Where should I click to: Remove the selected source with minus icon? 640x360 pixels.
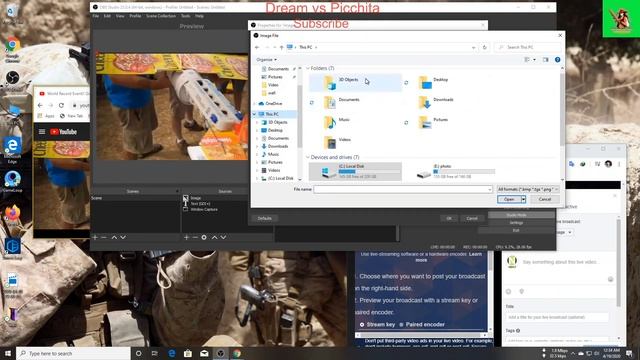195,237
